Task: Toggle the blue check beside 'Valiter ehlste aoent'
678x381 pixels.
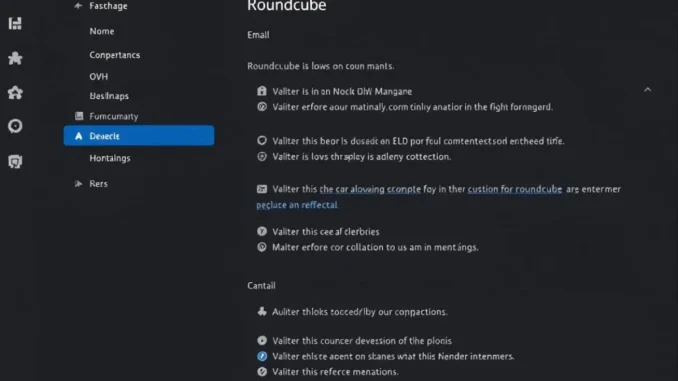Action: click(x=262, y=356)
